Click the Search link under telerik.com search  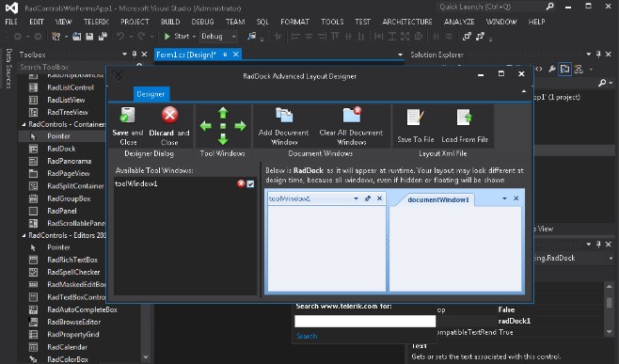click(x=307, y=336)
